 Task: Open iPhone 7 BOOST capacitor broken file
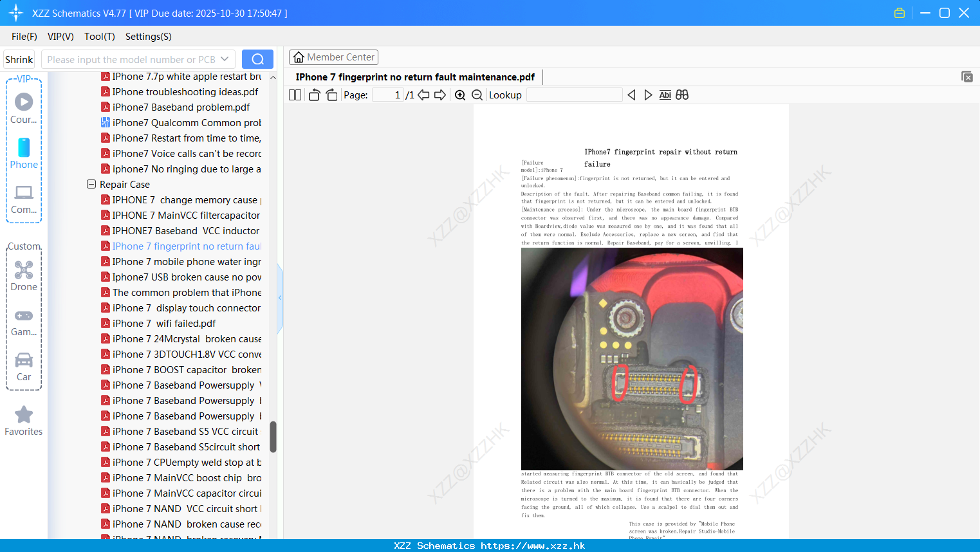tap(181, 370)
